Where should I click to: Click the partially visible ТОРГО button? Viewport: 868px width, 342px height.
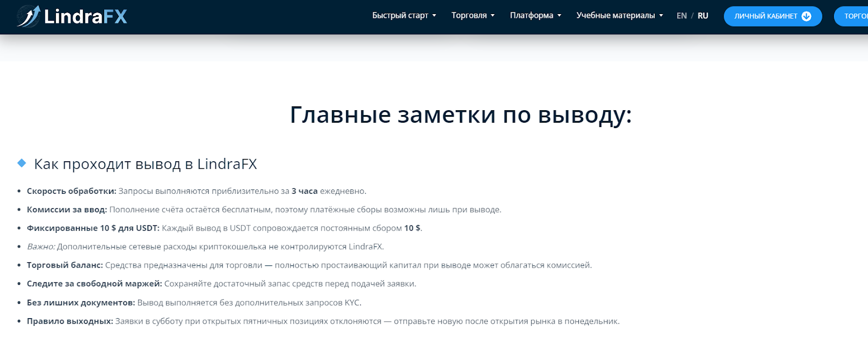pos(851,16)
